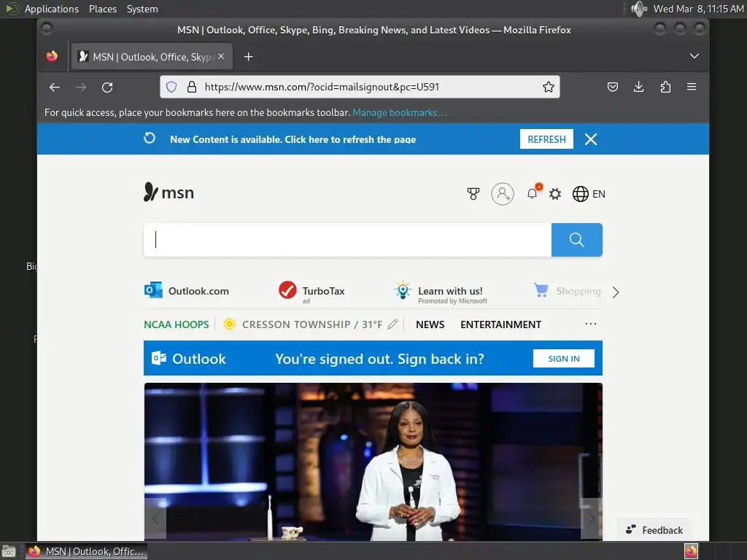Screen dimensions: 747x560
Task: Select the NEWS tab
Action: pos(430,324)
